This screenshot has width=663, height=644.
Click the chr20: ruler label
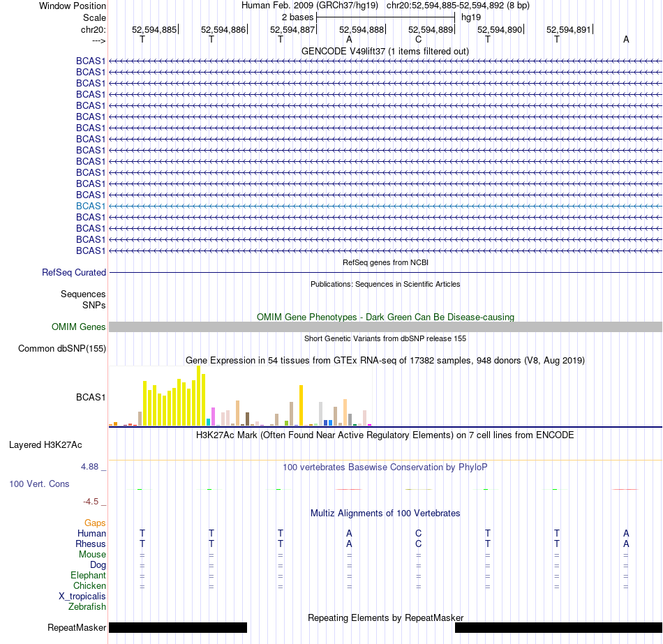coord(93,29)
